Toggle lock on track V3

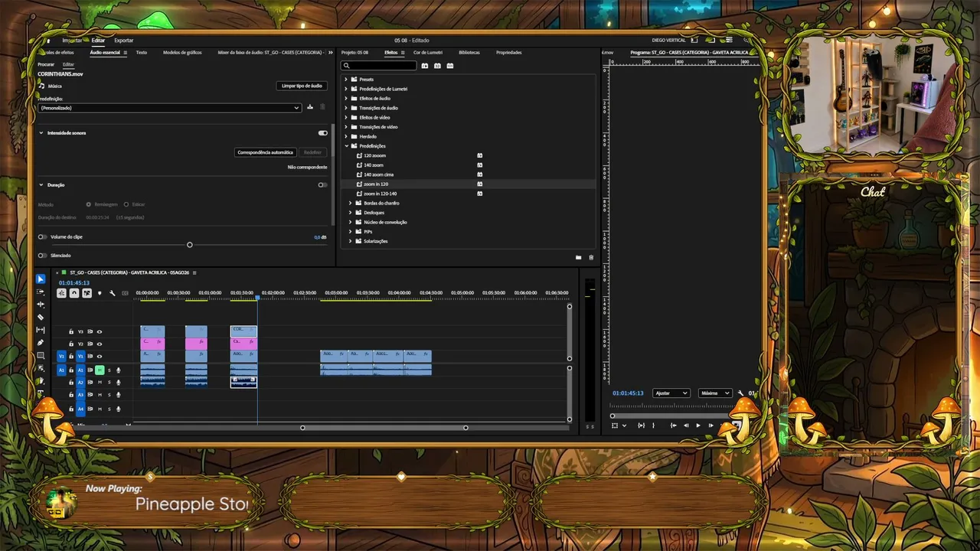pos(71,331)
